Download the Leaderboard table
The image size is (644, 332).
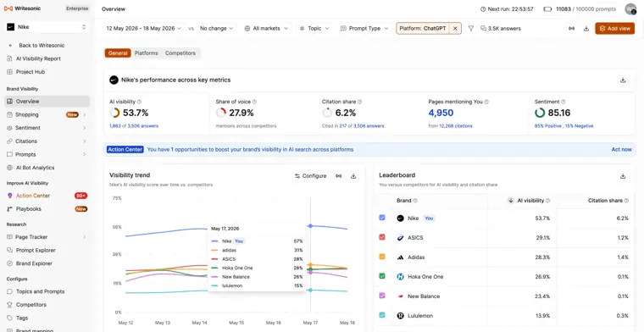pyautogui.click(x=623, y=176)
